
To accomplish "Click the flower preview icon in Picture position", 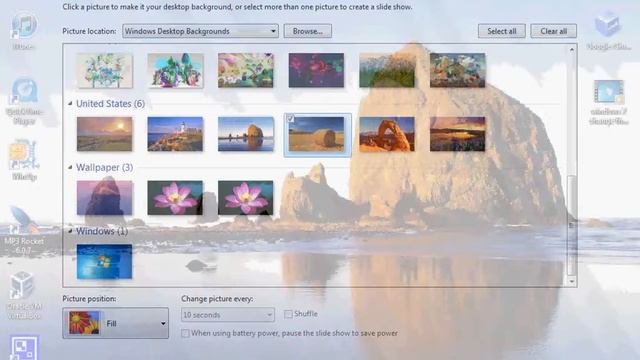I will 84,323.
